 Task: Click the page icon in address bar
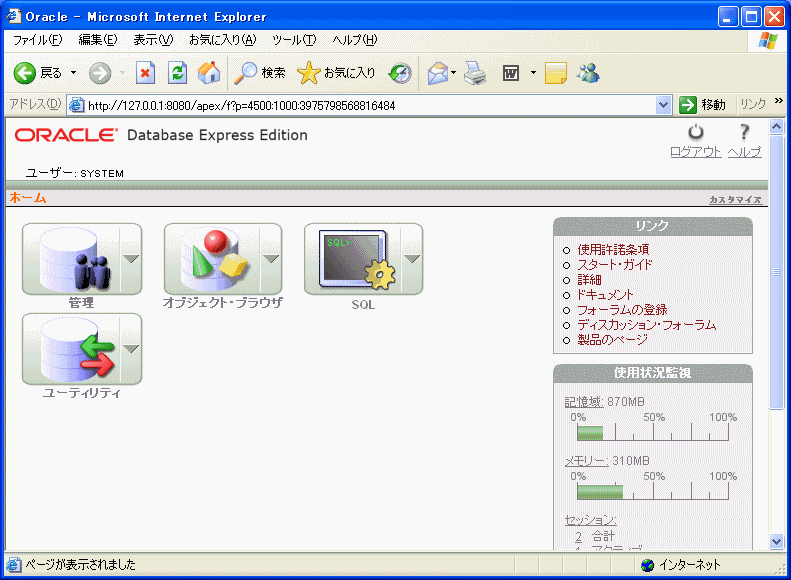pyautogui.click(x=76, y=105)
